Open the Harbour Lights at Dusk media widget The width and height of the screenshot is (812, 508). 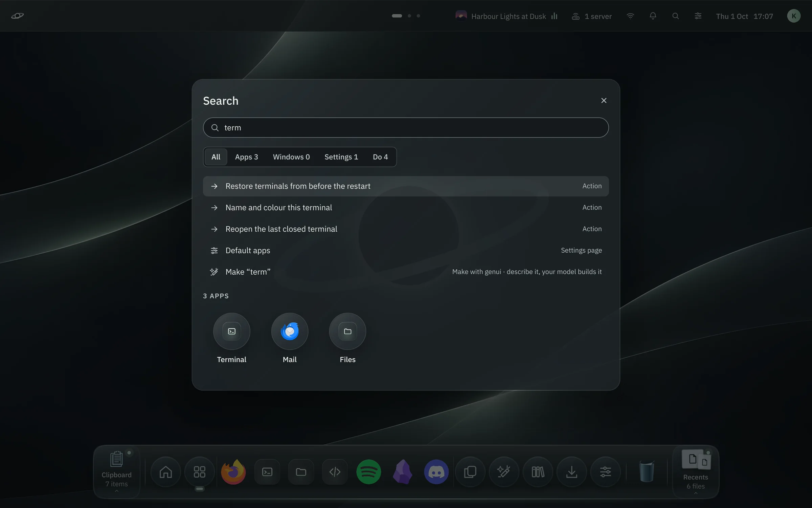click(506, 16)
